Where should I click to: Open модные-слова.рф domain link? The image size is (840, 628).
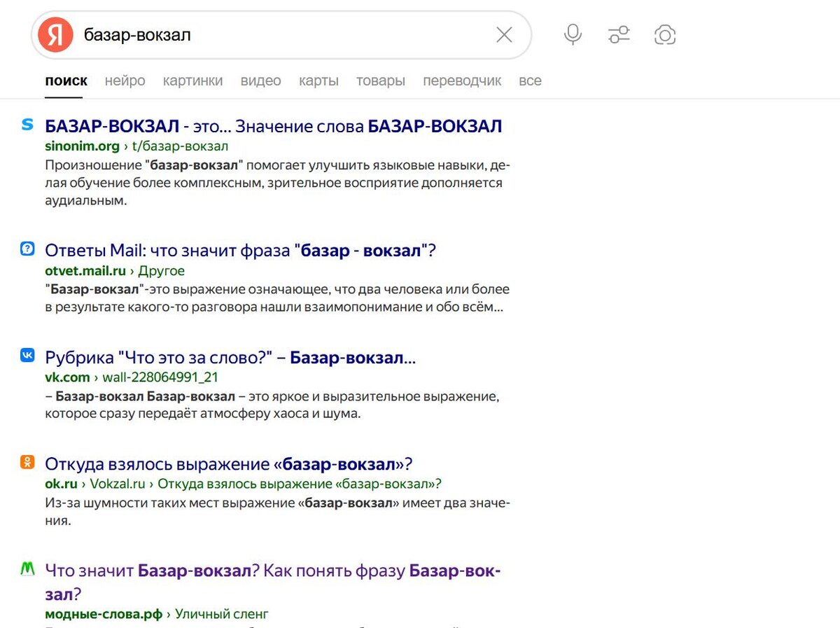104,614
